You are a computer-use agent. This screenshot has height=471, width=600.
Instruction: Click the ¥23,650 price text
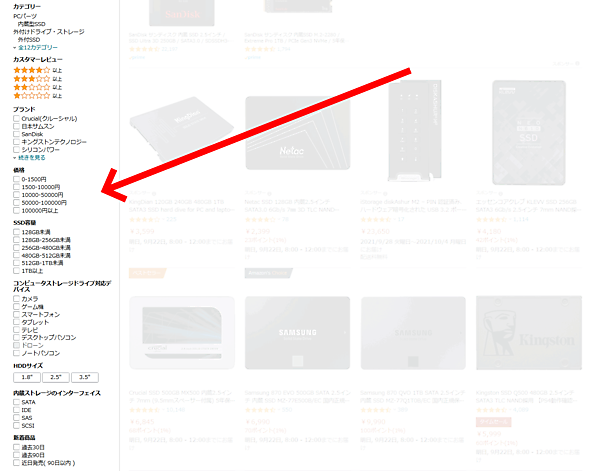(375, 231)
